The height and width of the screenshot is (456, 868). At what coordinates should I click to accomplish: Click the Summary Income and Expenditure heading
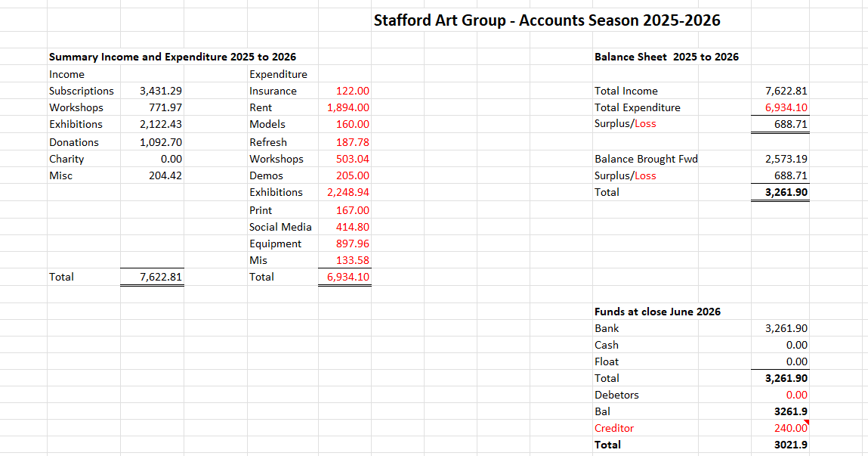(x=172, y=57)
